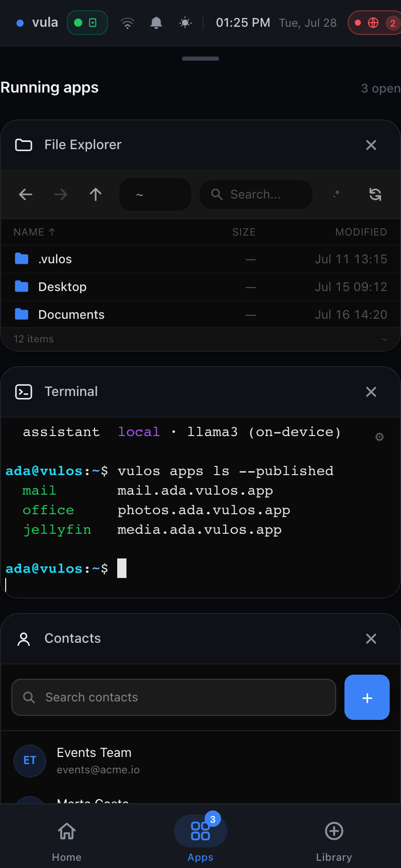Viewport: 401px width, 868px height.
Task: Sort by MODIFIED column
Action: [x=361, y=232]
